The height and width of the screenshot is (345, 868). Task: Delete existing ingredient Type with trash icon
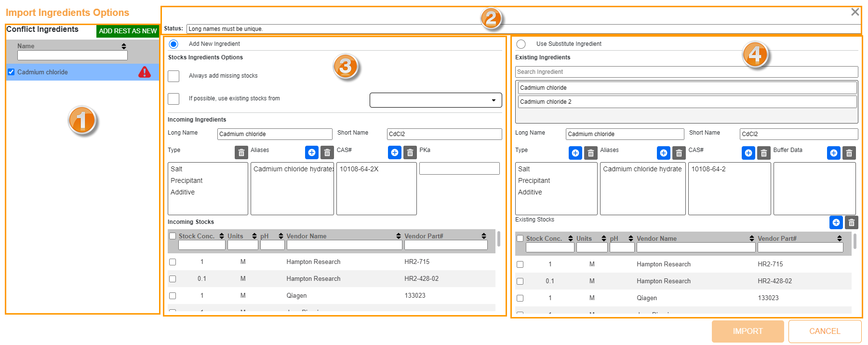pyautogui.click(x=591, y=153)
